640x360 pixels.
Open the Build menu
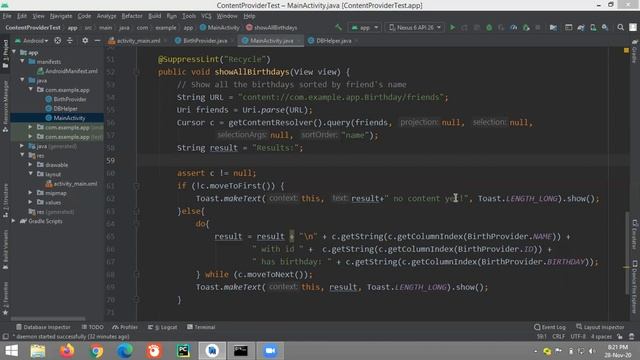(154, 16)
